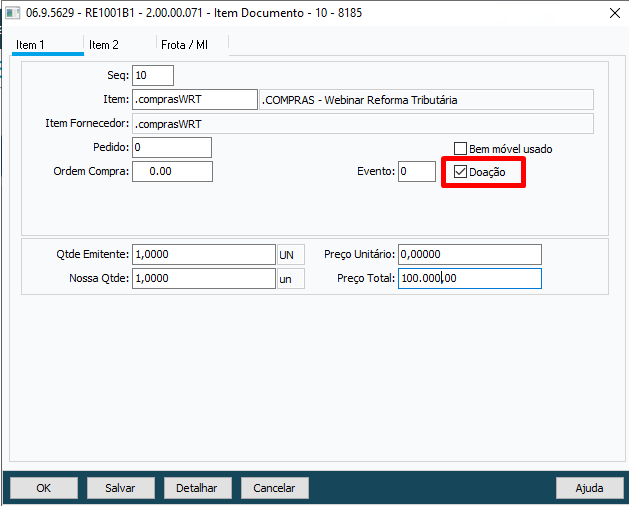The width and height of the screenshot is (629, 506).
Task: Open details with the Detalhar button
Action: click(197, 488)
